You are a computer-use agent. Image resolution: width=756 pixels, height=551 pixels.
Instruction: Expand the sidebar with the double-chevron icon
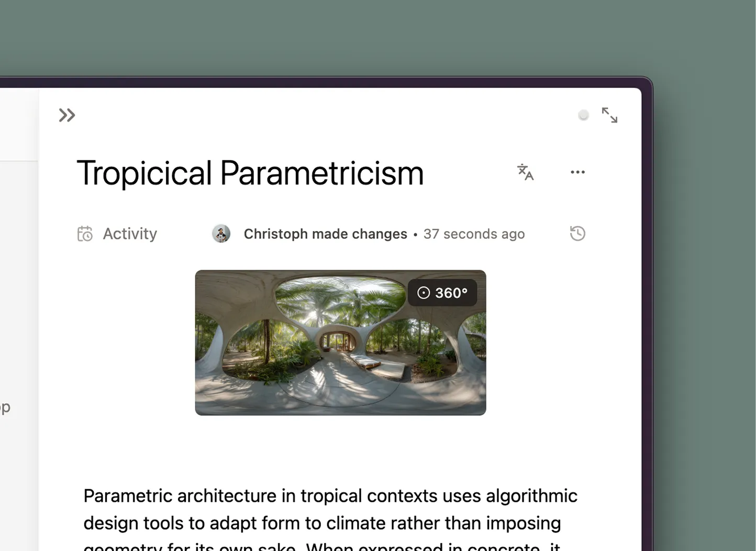(x=67, y=115)
